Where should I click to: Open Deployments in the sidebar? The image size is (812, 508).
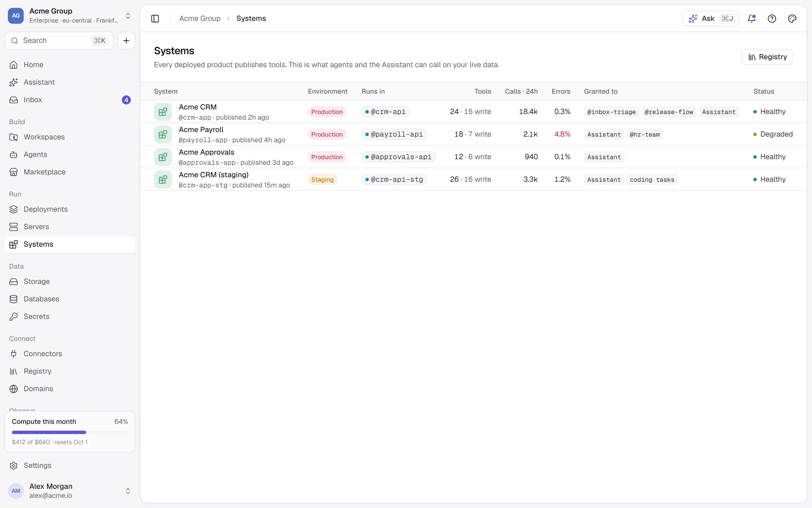[70, 209]
